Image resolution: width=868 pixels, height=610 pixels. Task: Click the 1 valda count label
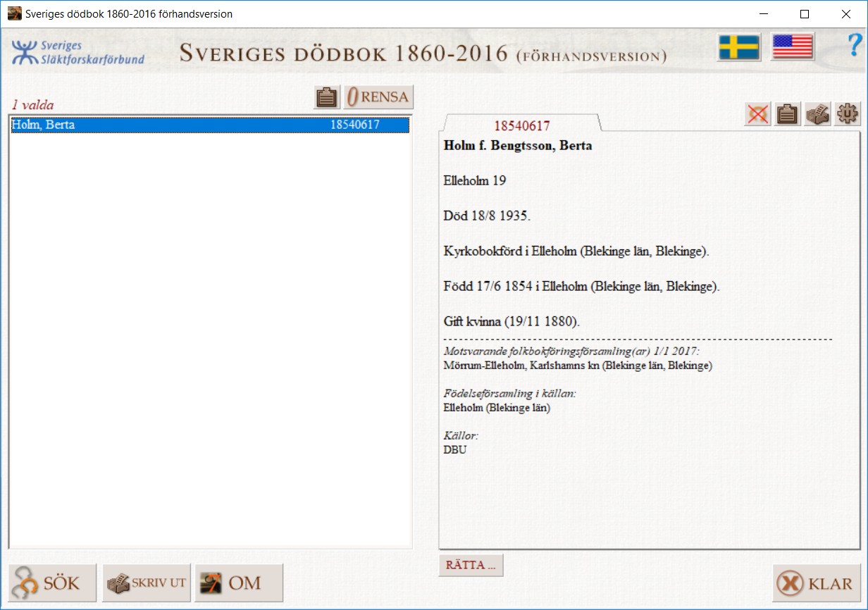pyautogui.click(x=32, y=105)
